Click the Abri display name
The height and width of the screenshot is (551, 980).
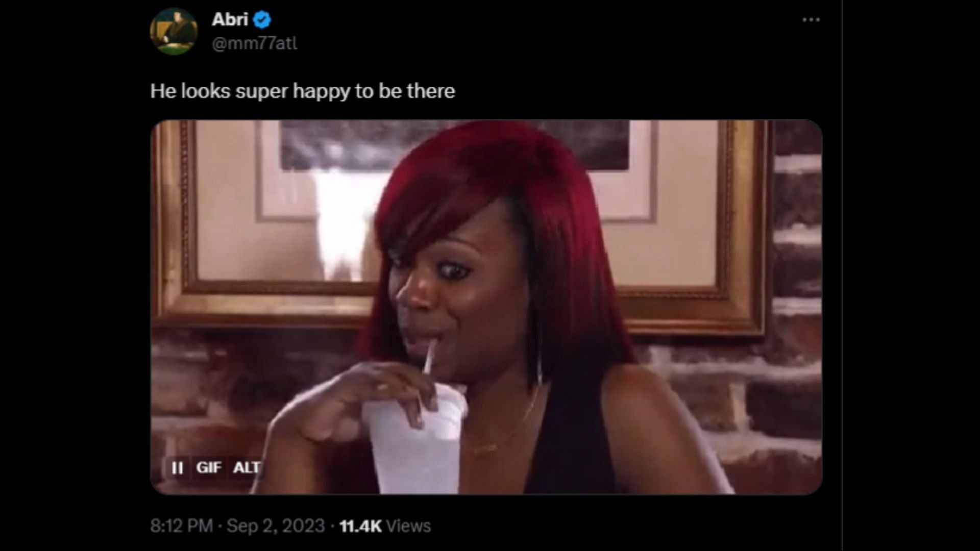230,19
